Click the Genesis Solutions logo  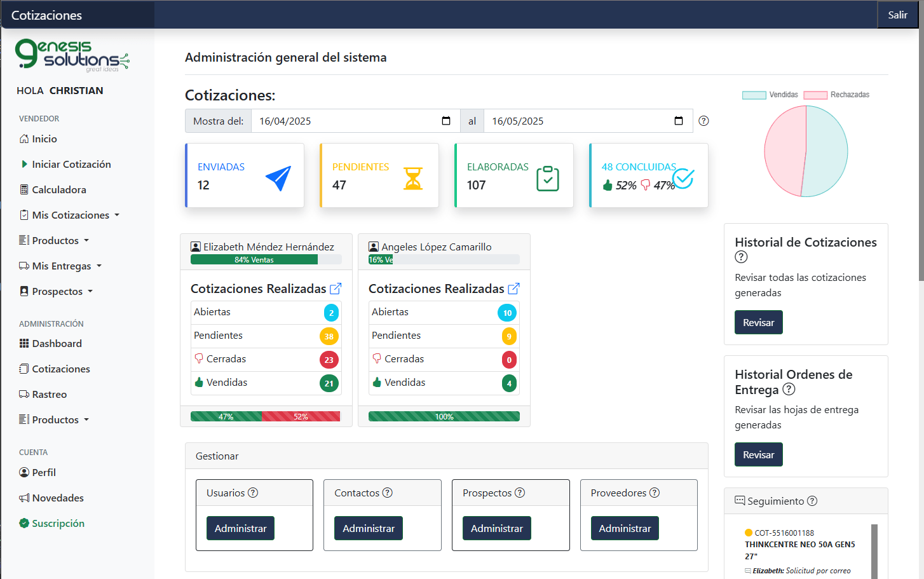72,55
